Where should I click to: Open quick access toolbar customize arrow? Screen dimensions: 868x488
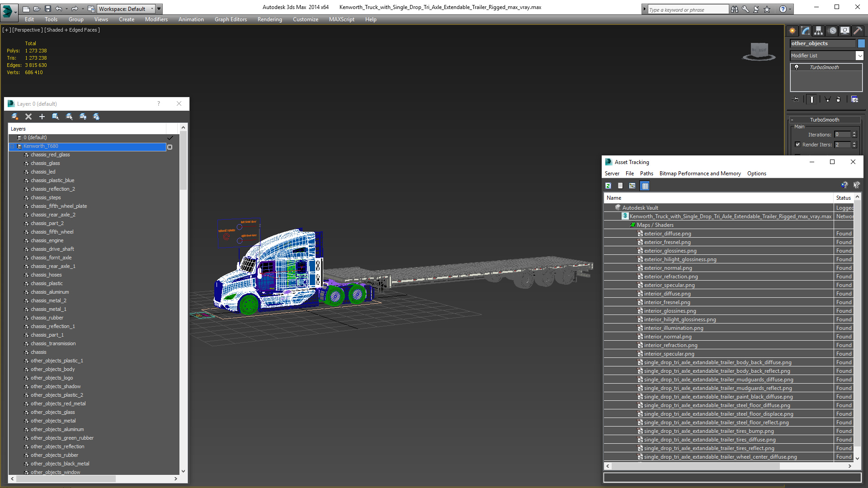(159, 9)
